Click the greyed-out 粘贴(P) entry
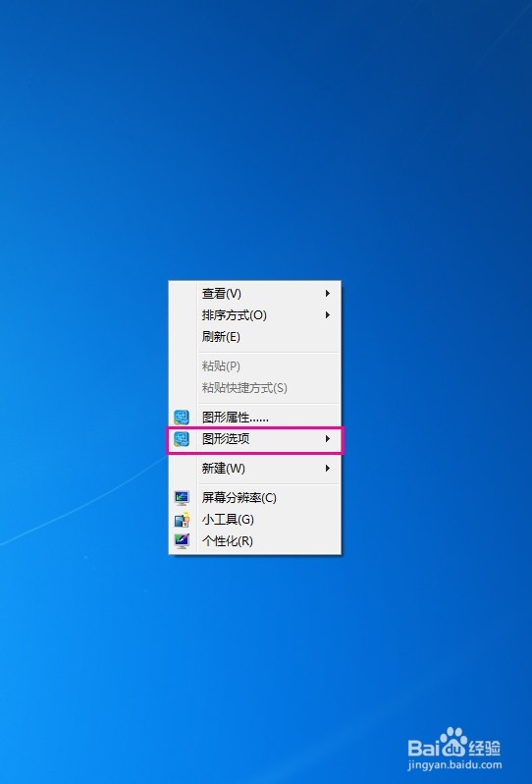Viewport: 532px width, 784px height. click(255, 366)
